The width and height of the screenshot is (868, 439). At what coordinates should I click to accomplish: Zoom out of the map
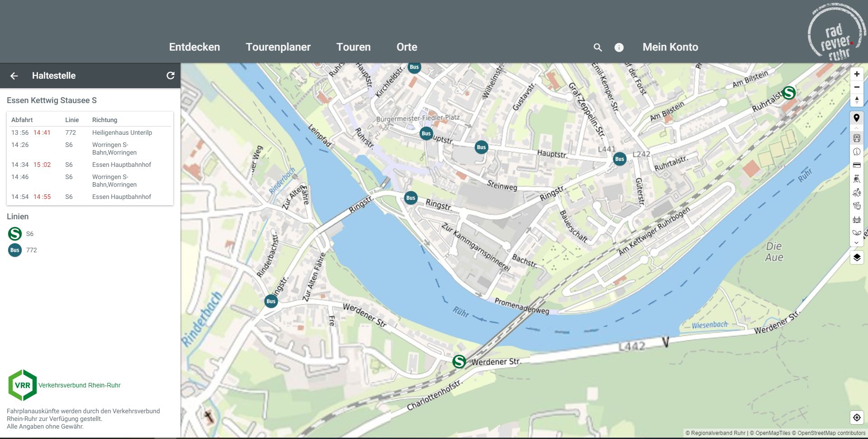click(856, 87)
